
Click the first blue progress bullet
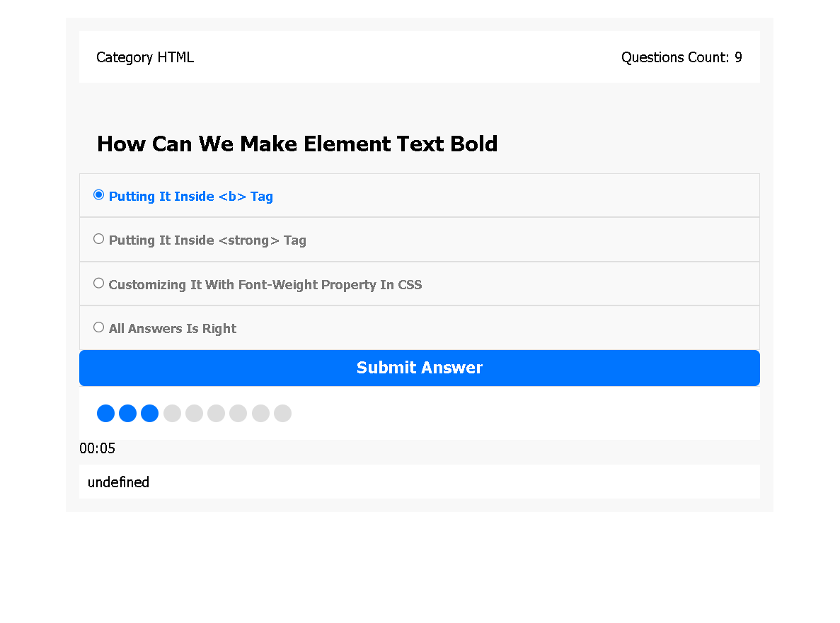coord(105,413)
